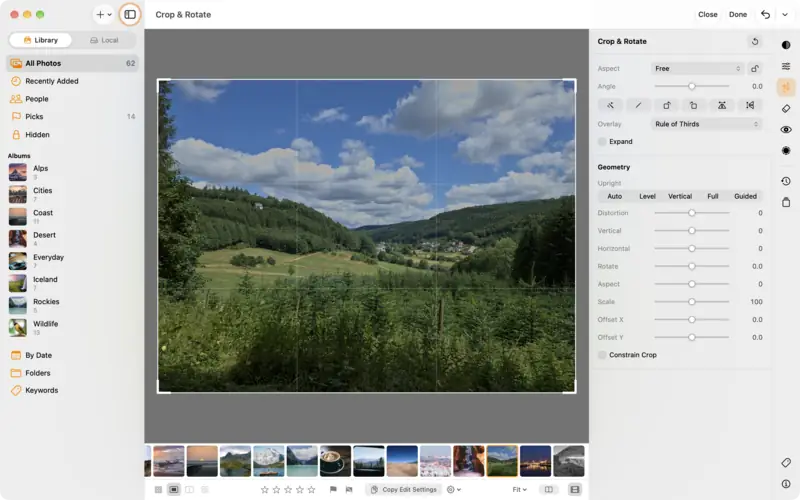Flag the photo as a pick

tap(333, 489)
